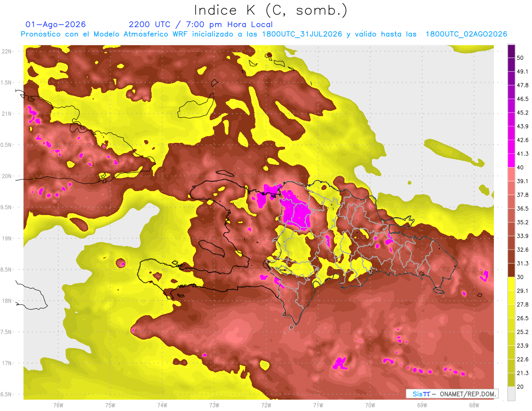The height and width of the screenshot is (411, 532).
Task: Click the "17N" latitude axis label
Action: click(x=6, y=363)
